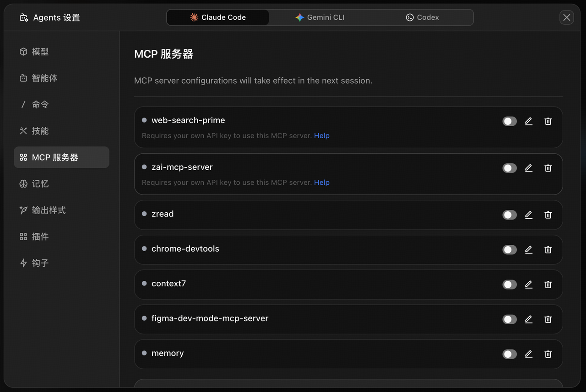The image size is (586, 392).
Task: Switch to the Gemini CLI tab
Action: (320, 17)
